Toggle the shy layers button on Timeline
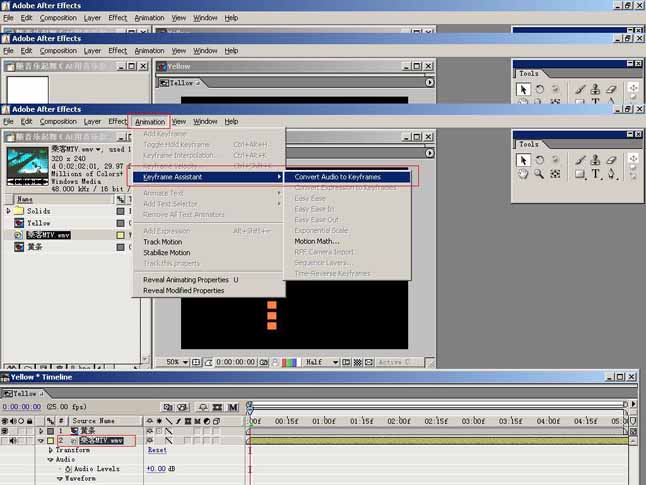This screenshot has width=646, height=485. coord(203,407)
